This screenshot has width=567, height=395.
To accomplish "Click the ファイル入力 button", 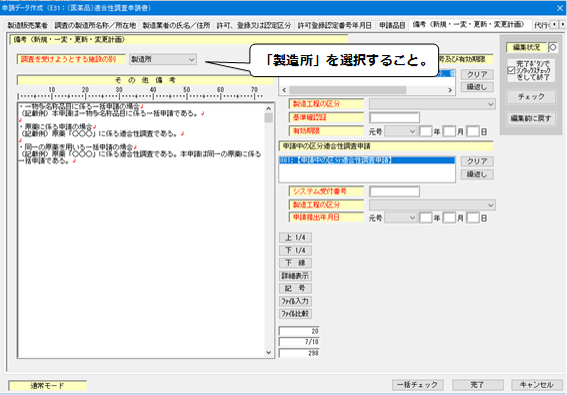I will 295,301.
